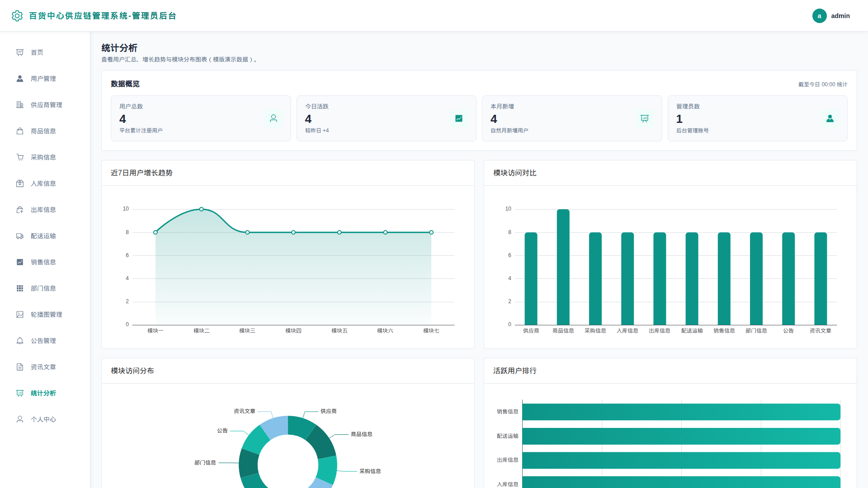Click the 出库信息 bar in 活跃用户排行
The image size is (868, 488).
click(681, 460)
